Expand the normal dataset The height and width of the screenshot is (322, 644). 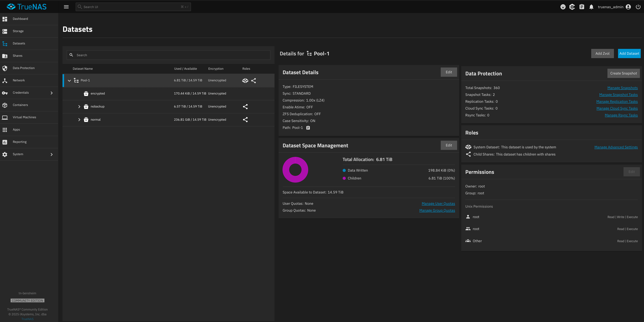[x=79, y=120]
